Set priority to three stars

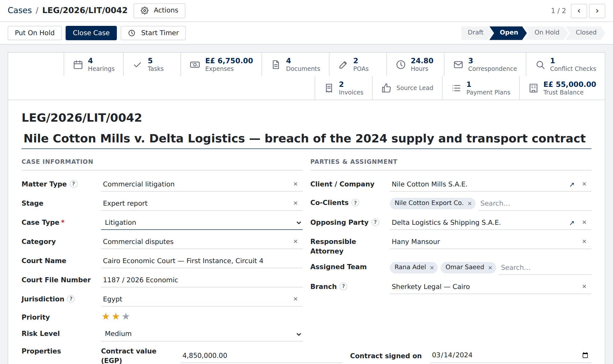(126, 316)
